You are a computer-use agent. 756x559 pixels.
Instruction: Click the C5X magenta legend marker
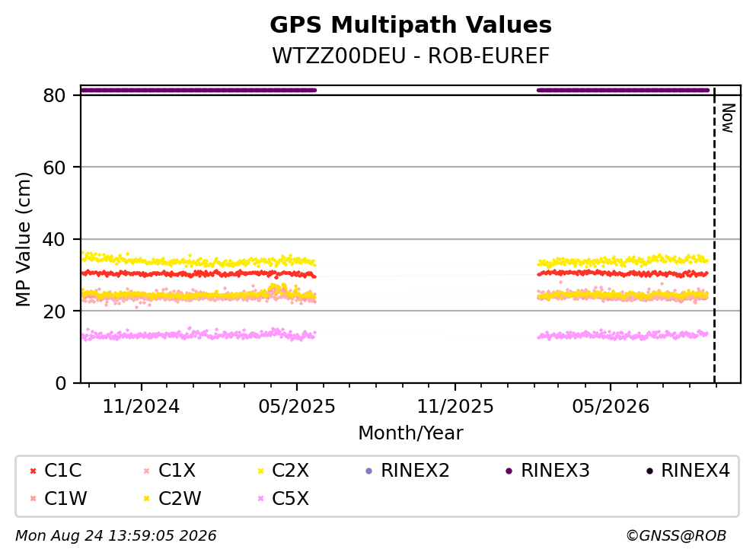(261, 498)
